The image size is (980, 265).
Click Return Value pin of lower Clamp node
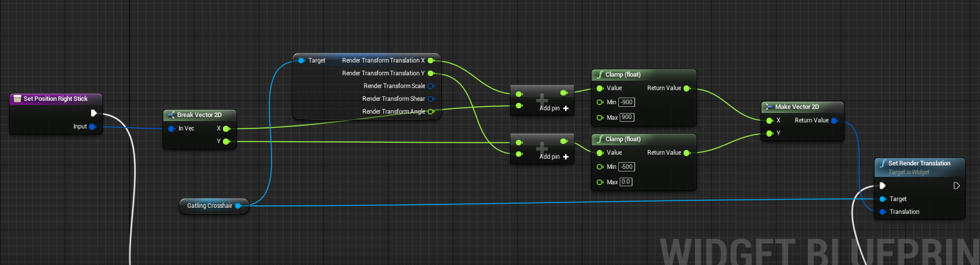tap(686, 153)
